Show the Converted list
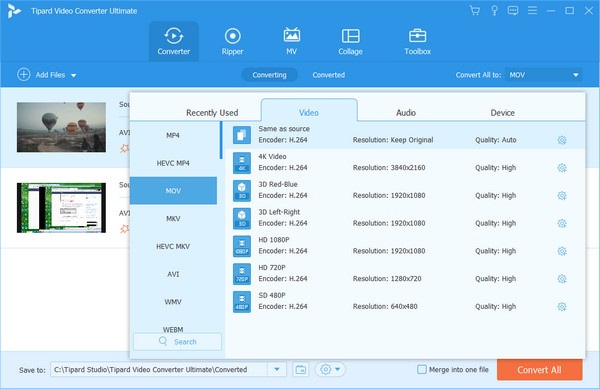 pos(328,75)
